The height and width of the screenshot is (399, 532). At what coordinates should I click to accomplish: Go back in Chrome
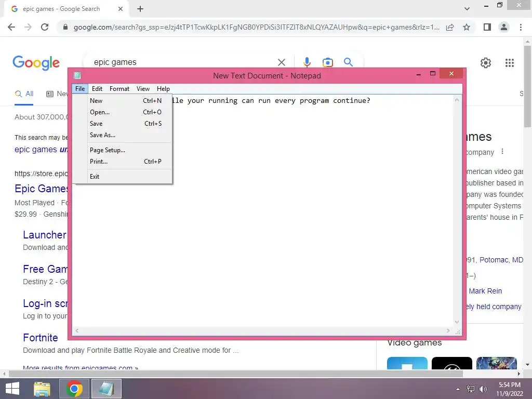point(11,27)
